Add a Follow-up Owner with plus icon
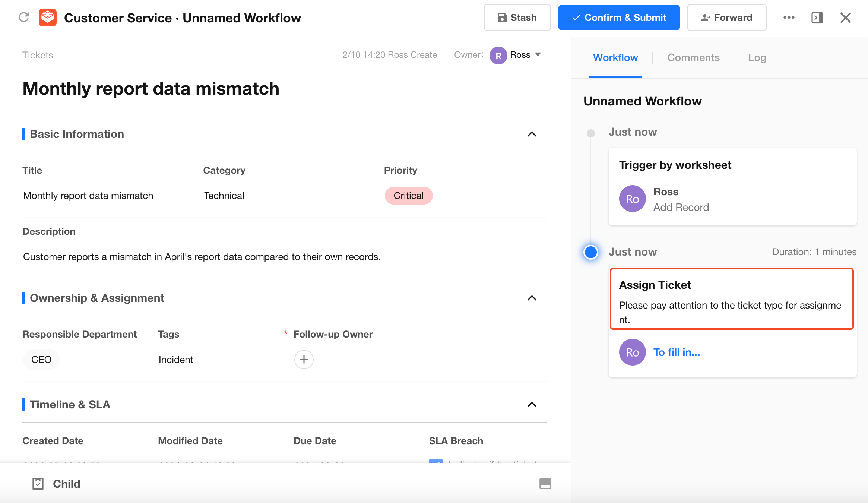This screenshot has width=868, height=503. click(304, 360)
